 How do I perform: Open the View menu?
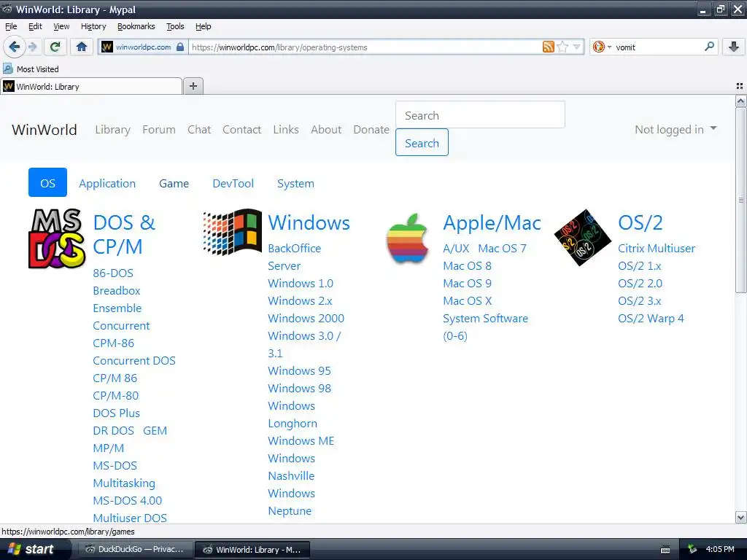tap(61, 26)
